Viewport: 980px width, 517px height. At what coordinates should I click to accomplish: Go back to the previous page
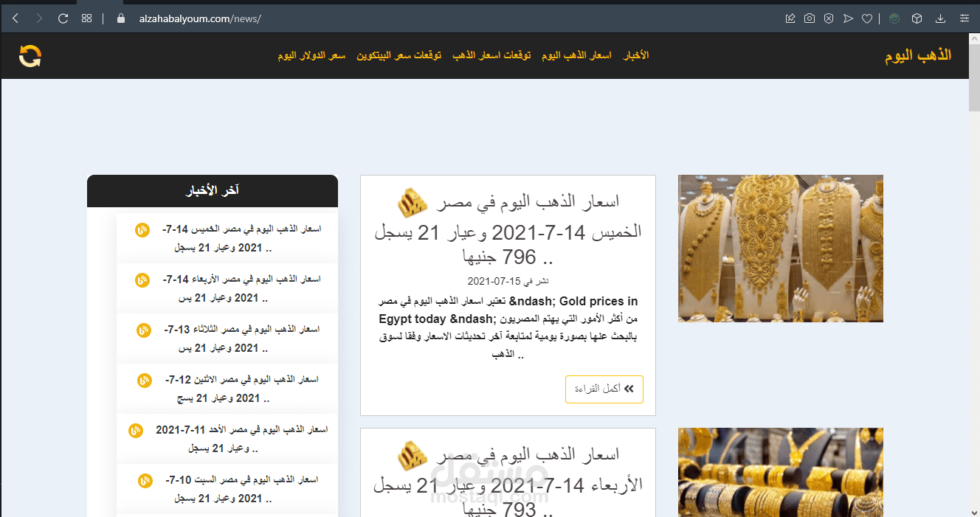15,18
